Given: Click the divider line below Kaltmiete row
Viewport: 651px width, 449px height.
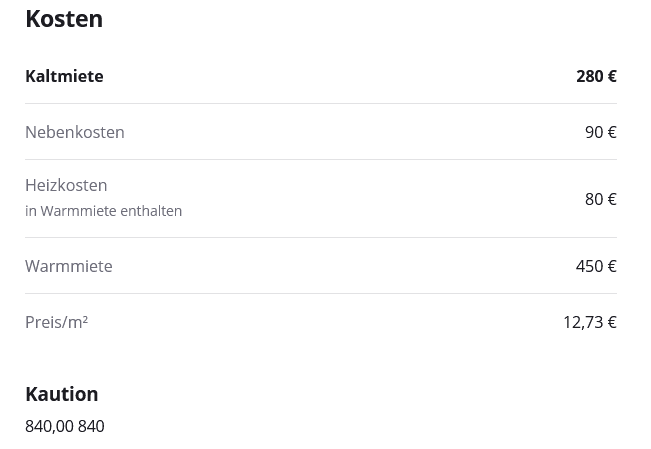Looking at the screenshot, I should click(320, 103).
